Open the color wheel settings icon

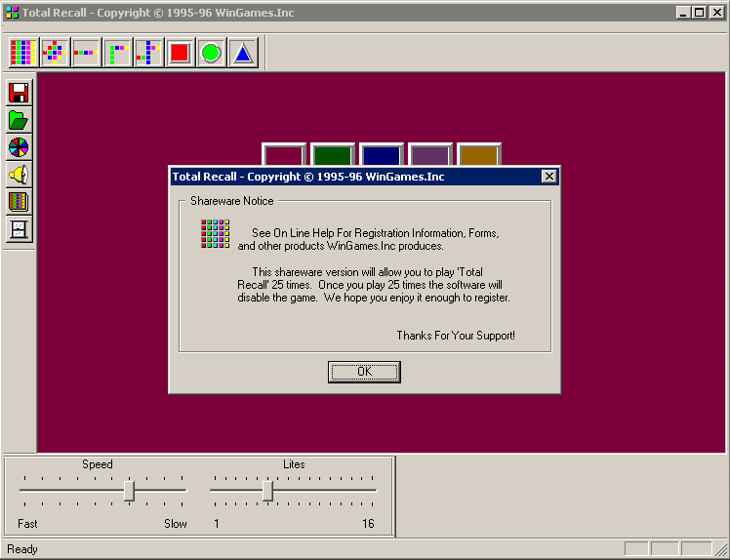click(19, 147)
